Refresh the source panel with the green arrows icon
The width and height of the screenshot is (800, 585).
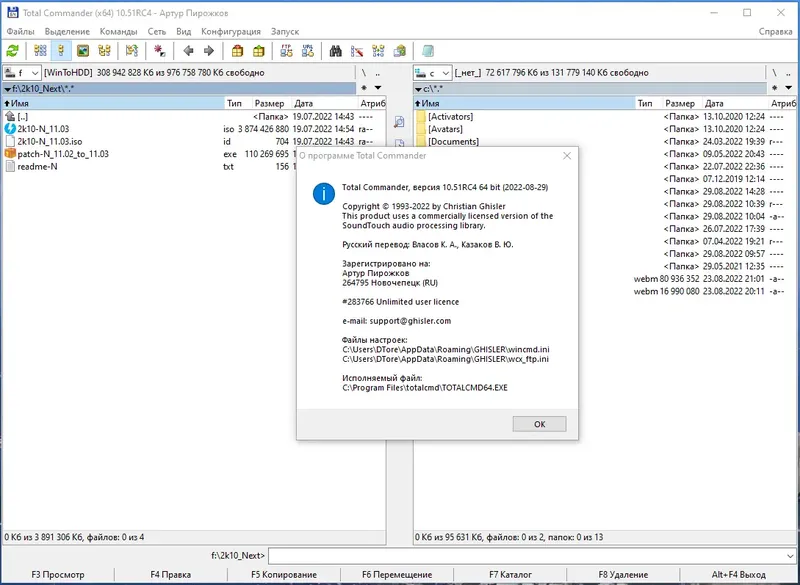coord(12,51)
